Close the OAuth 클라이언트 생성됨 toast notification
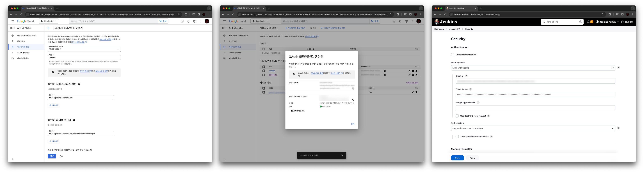Viewport: 644px width, 173px height. [x=342, y=155]
